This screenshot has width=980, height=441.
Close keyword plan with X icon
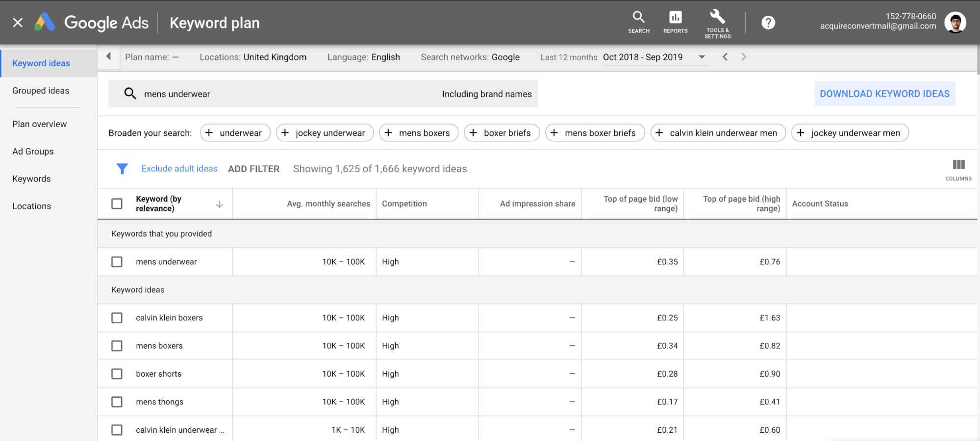(18, 23)
